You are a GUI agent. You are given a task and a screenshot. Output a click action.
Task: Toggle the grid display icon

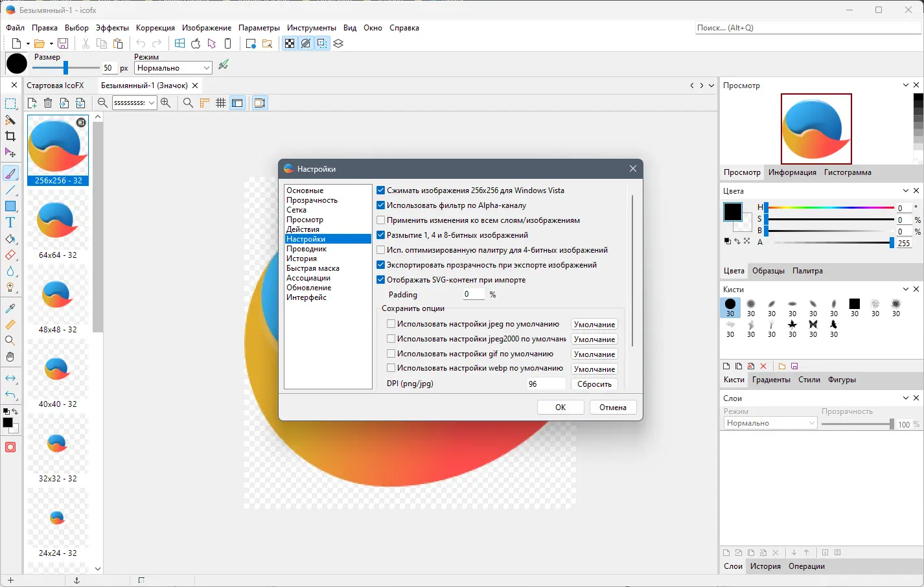(x=221, y=103)
